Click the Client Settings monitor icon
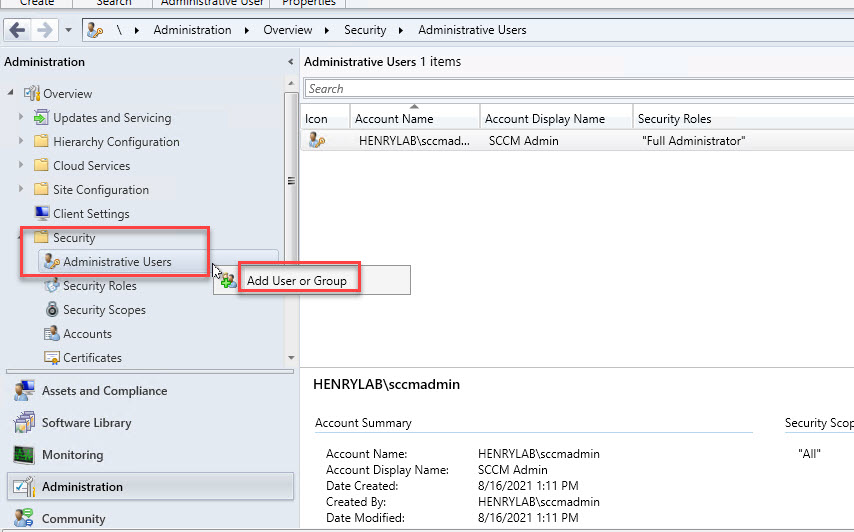Image resolution: width=854 pixels, height=532 pixels. click(x=42, y=214)
